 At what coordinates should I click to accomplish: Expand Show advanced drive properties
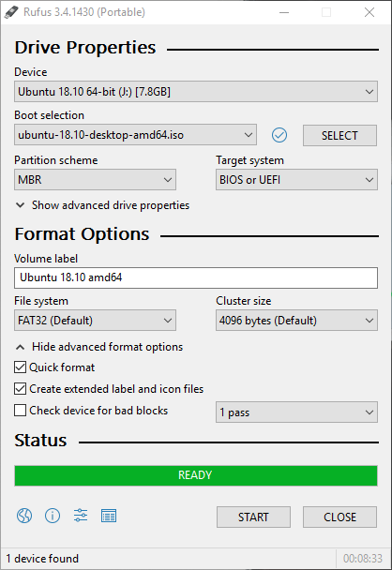tap(102, 205)
